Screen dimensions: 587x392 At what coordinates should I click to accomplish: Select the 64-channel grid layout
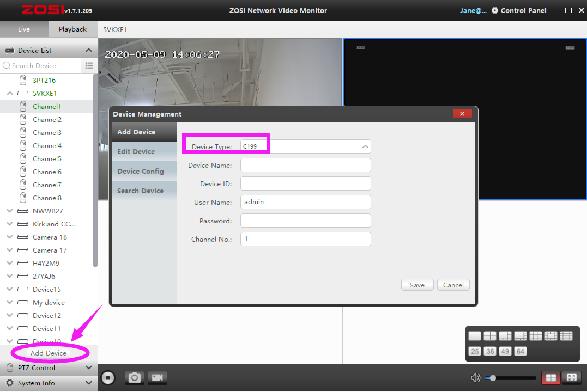[521, 351]
